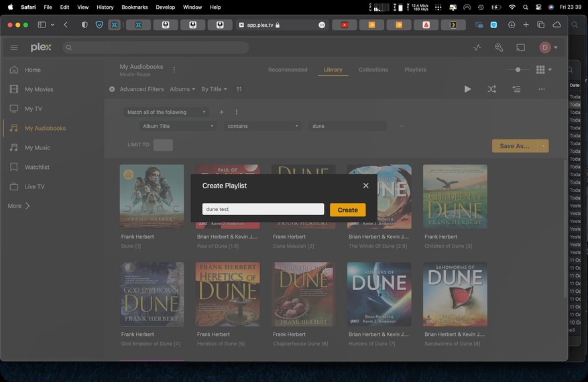
Task: Expand More in the sidebar
Action: (x=19, y=206)
